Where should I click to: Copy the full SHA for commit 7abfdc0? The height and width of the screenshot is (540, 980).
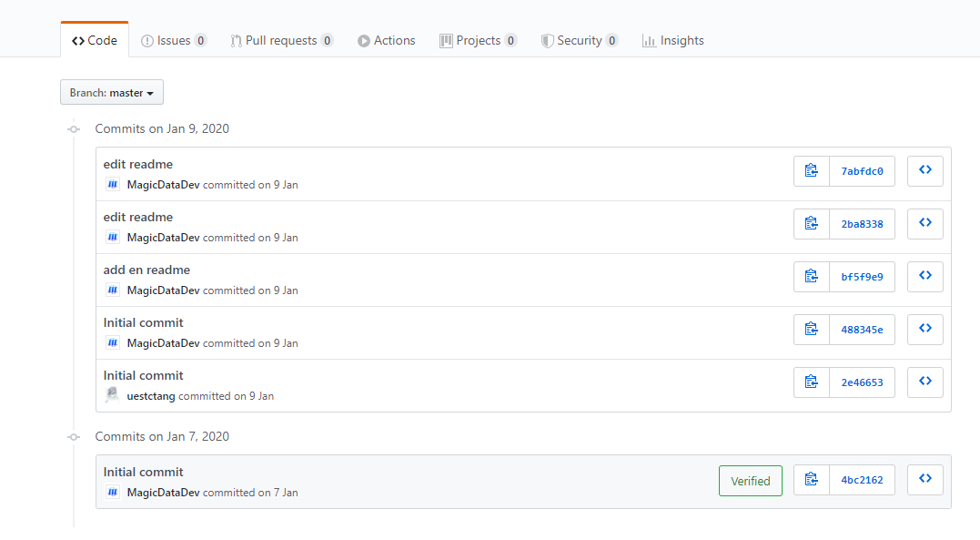click(812, 171)
